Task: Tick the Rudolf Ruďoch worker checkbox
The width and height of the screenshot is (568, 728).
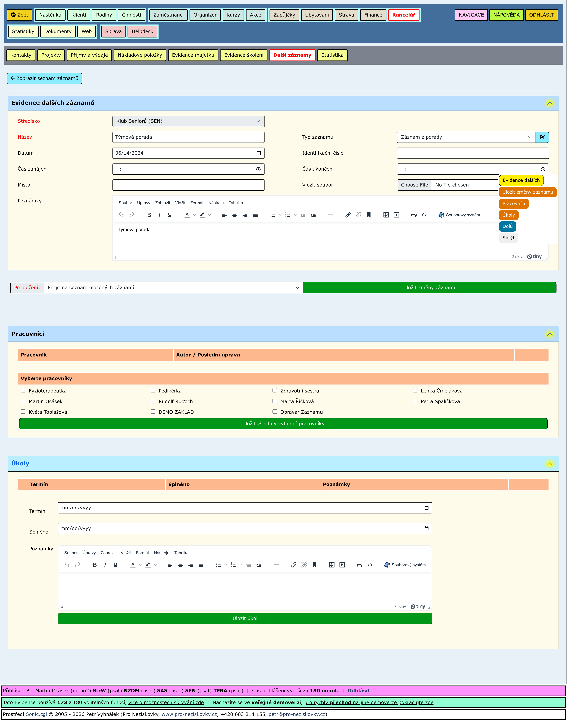Action: [x=153, y=401]
